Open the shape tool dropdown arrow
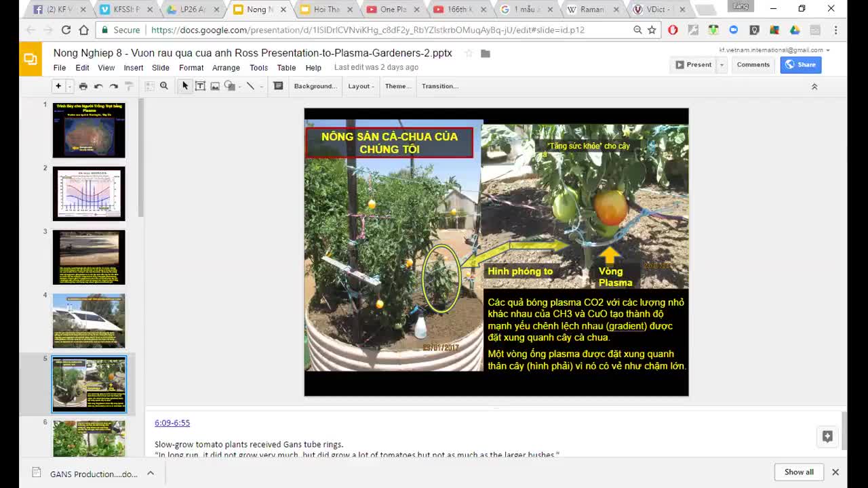 [x=239, y=87]
